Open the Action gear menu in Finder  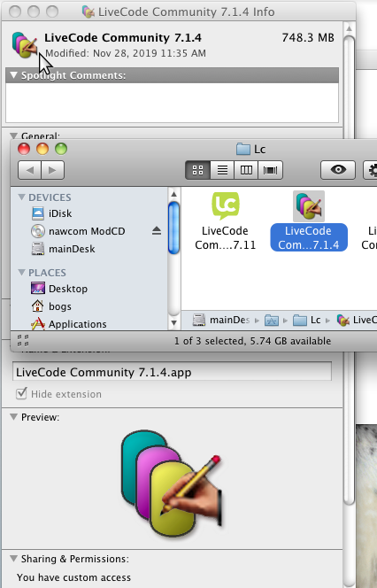pyautogui.click(x=371, y=170)
